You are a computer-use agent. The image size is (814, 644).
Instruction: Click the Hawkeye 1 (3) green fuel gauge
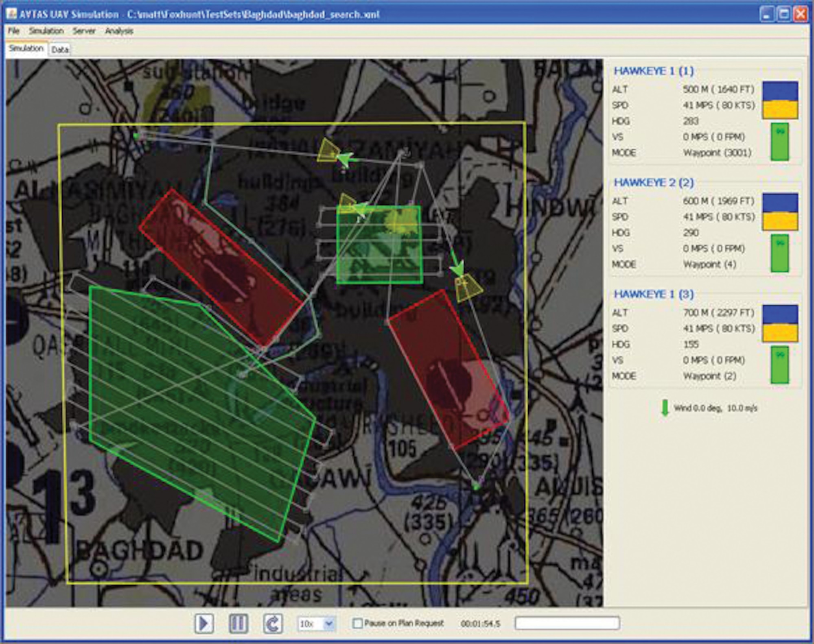click(780, 365)
